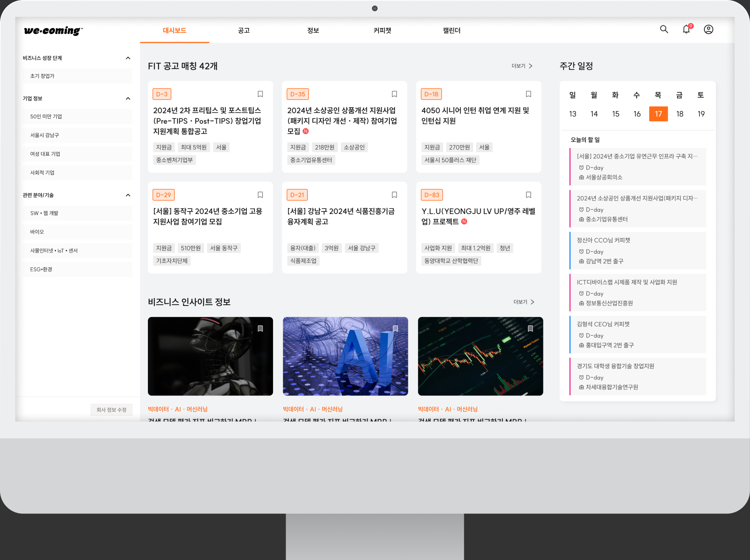
Task: Click the 회사 정보 수정 button
Action: [x=111, y=410]
